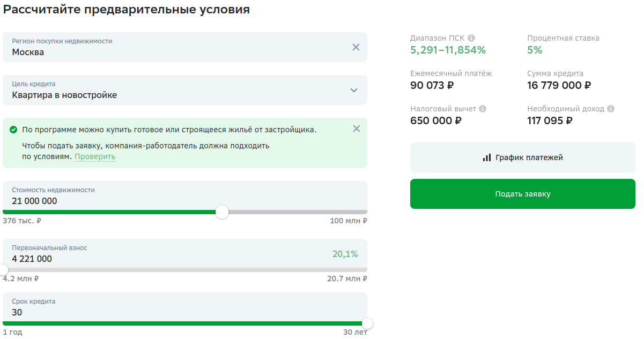This screenshot has width=644, height=339.
Task: Click the bar chart icon in График платежей
Action: 487,157
